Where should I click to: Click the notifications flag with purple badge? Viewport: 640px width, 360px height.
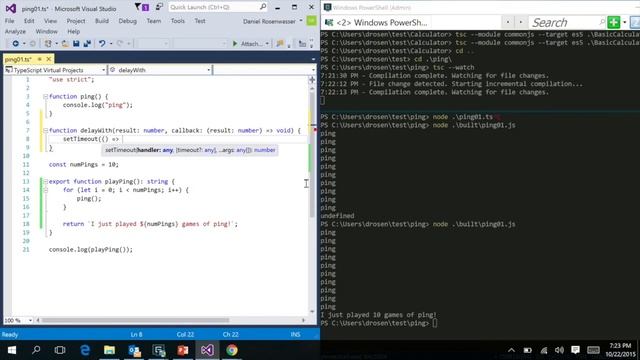142,7
